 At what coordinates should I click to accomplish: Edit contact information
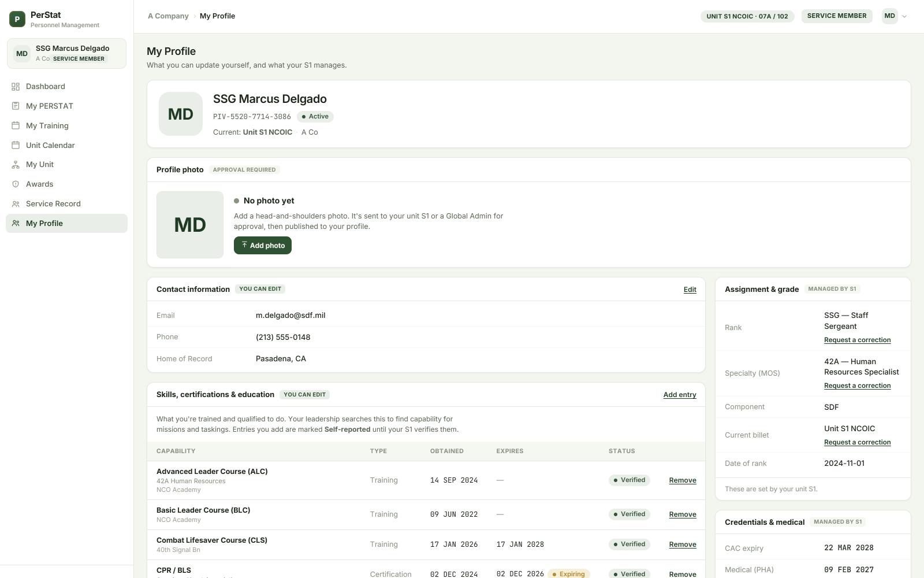690,290
